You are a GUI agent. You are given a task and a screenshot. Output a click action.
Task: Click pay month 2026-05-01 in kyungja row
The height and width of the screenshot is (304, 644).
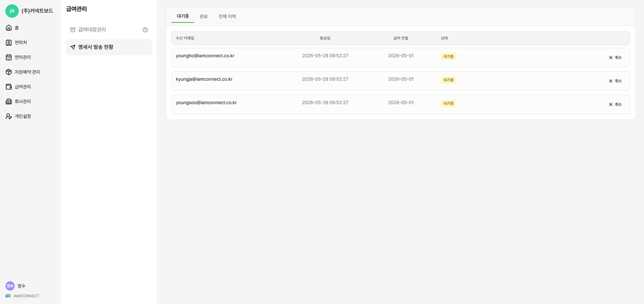pos(401,79)
